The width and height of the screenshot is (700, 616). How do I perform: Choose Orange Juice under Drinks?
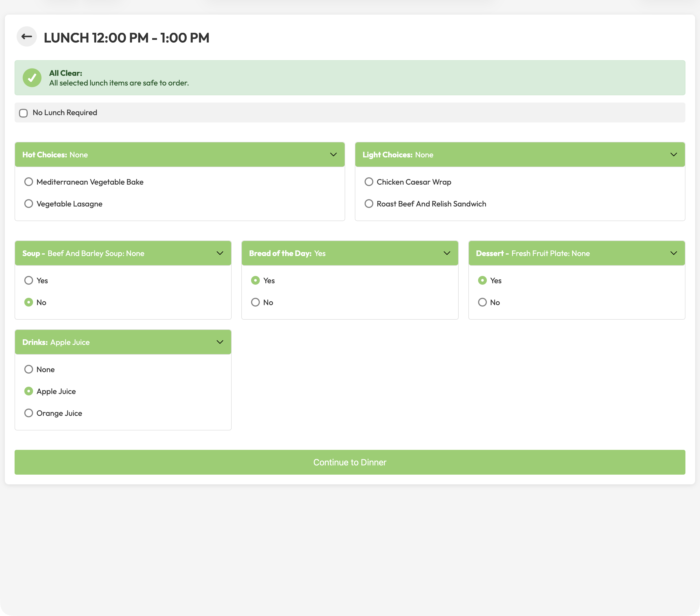(29, 413)
